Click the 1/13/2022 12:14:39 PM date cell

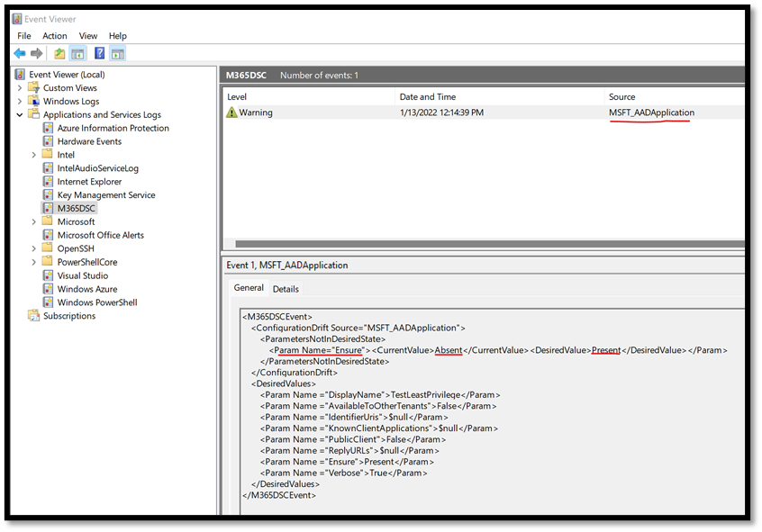coord(441,113)
